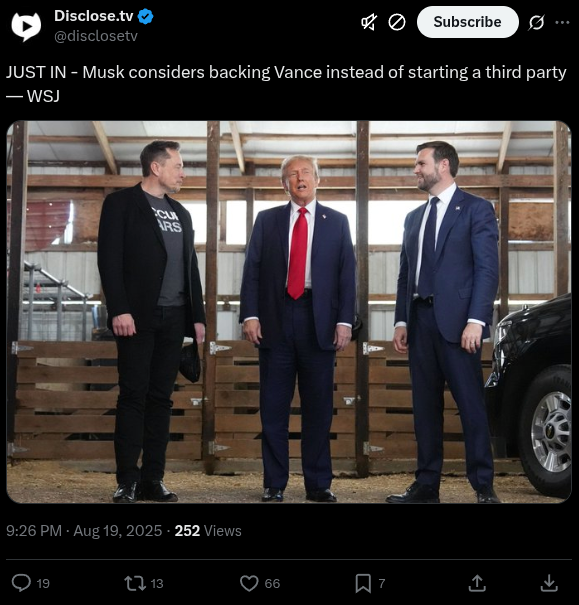This screenshot has width=579, height=605.
Task: Click the 9:26 PM Aug 19, 2025 timestamp
Action: (x=84, y=531)
